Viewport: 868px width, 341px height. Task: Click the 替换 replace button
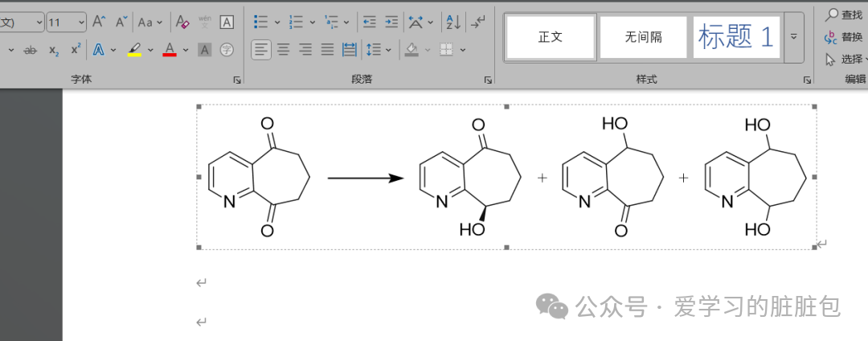point(844,37)
